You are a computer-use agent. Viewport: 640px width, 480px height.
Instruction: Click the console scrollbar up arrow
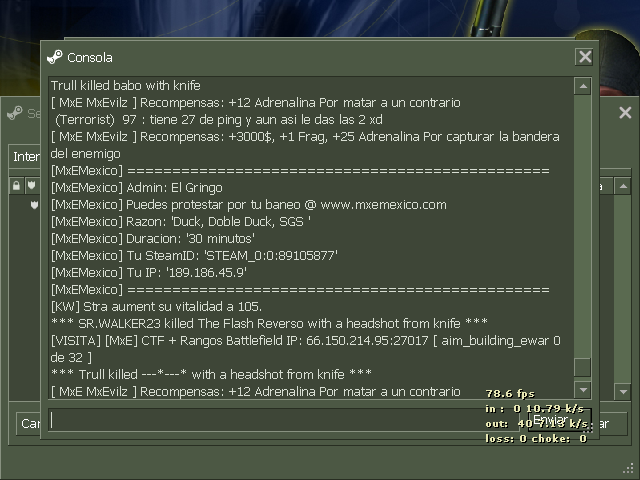tap(583, 86)
